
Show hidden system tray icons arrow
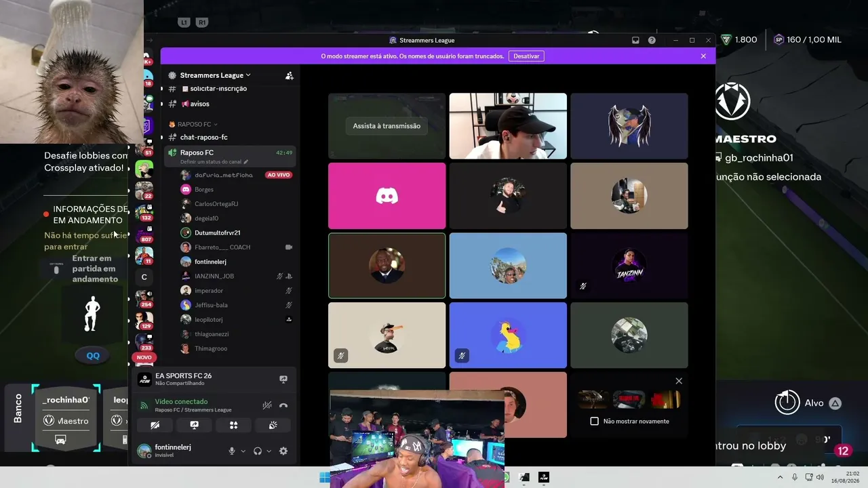click(780, 477)
